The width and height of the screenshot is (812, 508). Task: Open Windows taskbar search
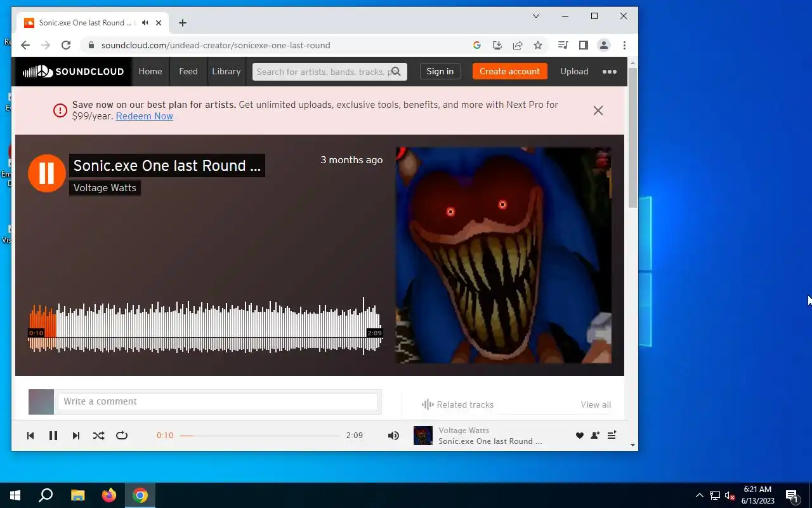pyautogui.click(x=46, y=495)
